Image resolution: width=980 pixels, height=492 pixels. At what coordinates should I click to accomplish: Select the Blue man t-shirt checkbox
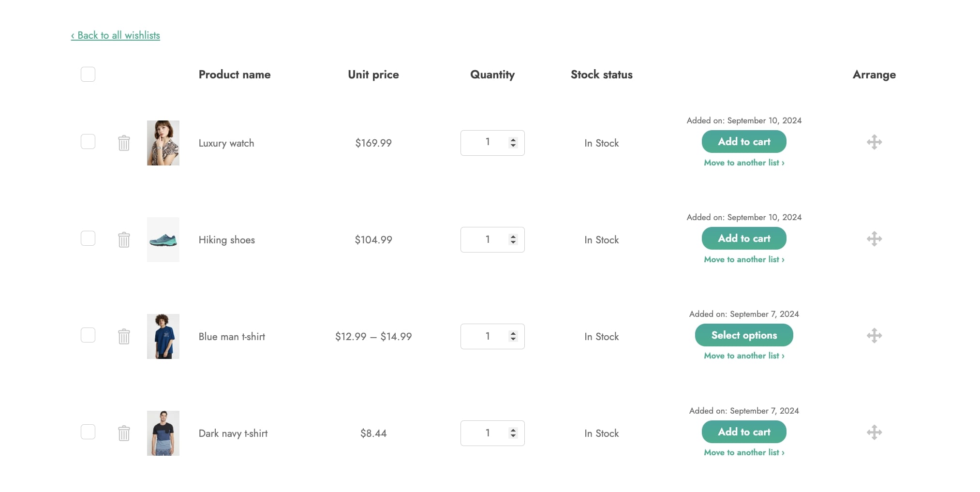click(88, 335)
